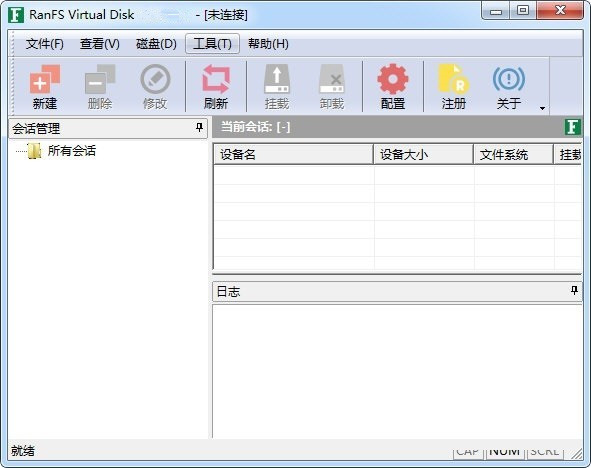Expand the toolbar overflow arrow
Viewport: 591px width, 468px height.
click(x=542, y=108)
